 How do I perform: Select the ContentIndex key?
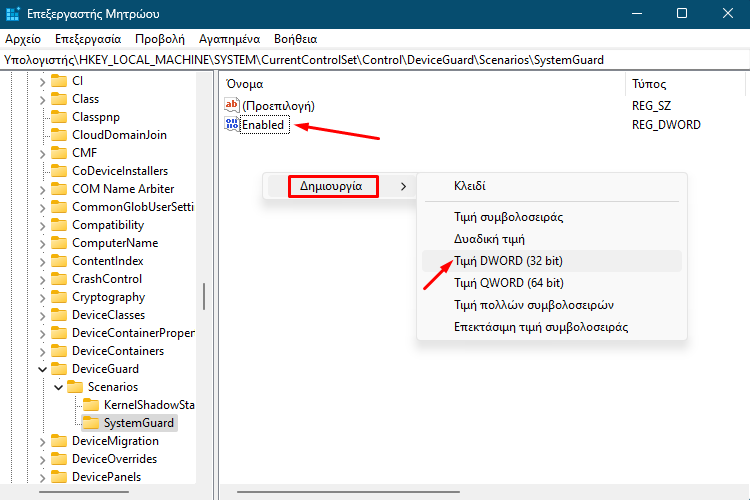[x=108, y=261]
